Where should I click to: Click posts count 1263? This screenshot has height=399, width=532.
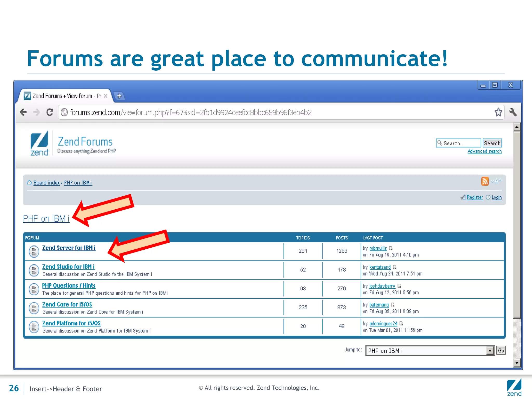coord(342,251)
